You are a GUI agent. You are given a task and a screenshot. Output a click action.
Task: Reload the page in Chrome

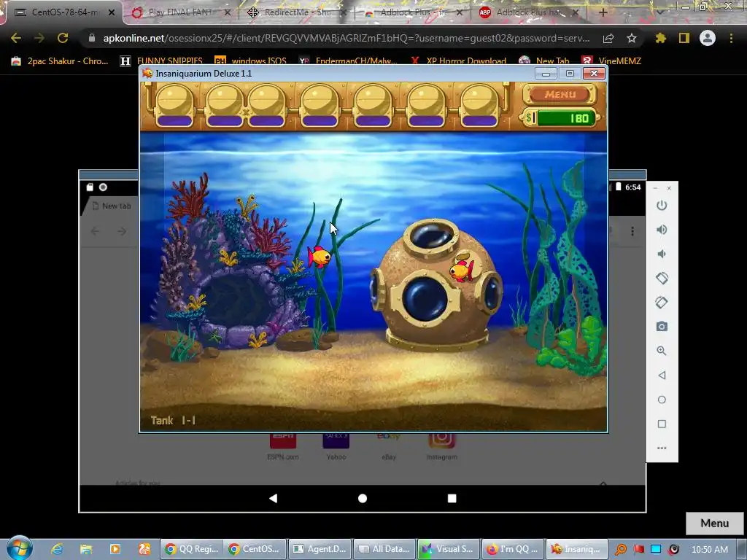tap(63, 38)
